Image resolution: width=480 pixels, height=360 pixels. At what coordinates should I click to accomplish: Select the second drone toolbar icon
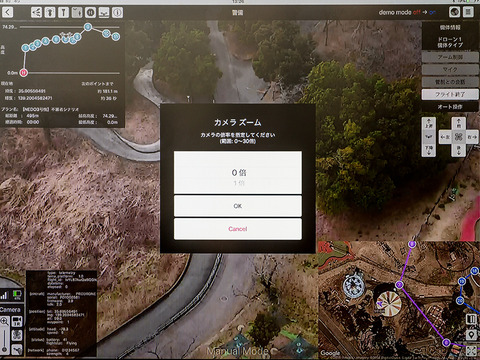click(x=50, y=13)
